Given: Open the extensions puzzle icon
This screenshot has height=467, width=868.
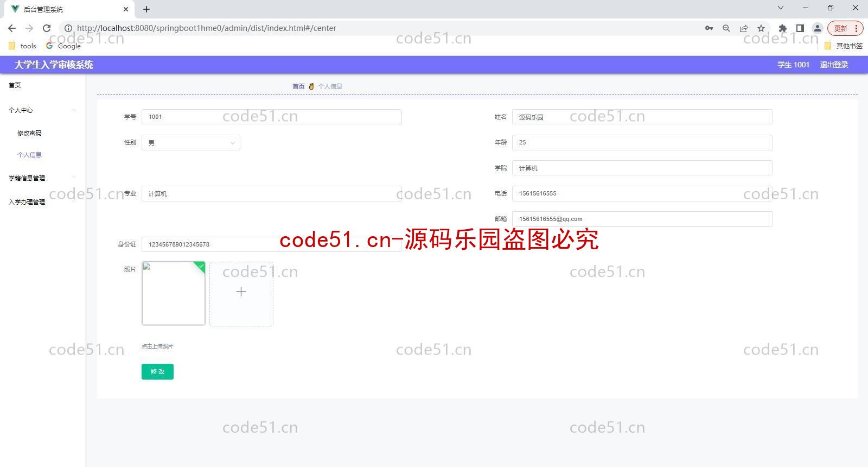Looking at the screenshot, I should coord(782,28).
